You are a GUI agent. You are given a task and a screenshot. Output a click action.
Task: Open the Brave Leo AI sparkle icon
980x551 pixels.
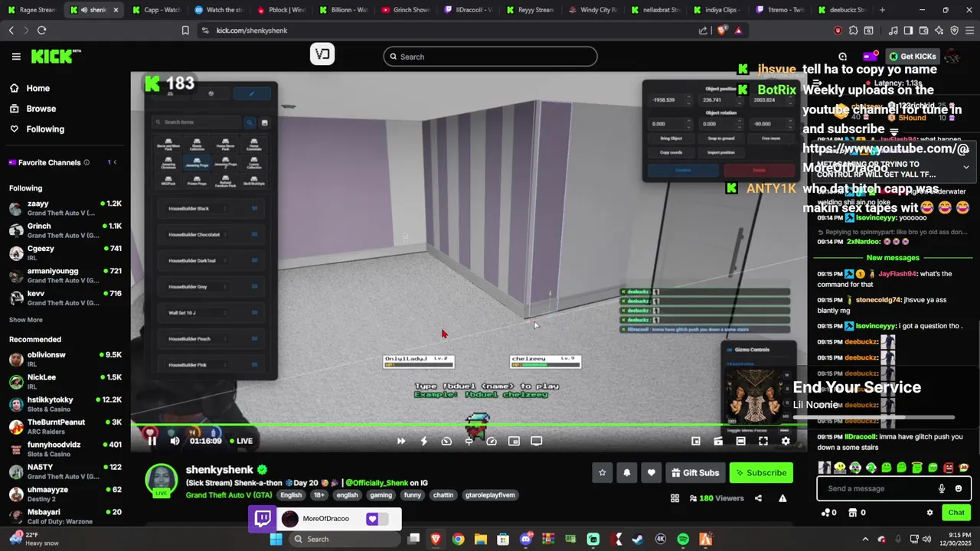(939, 30)
